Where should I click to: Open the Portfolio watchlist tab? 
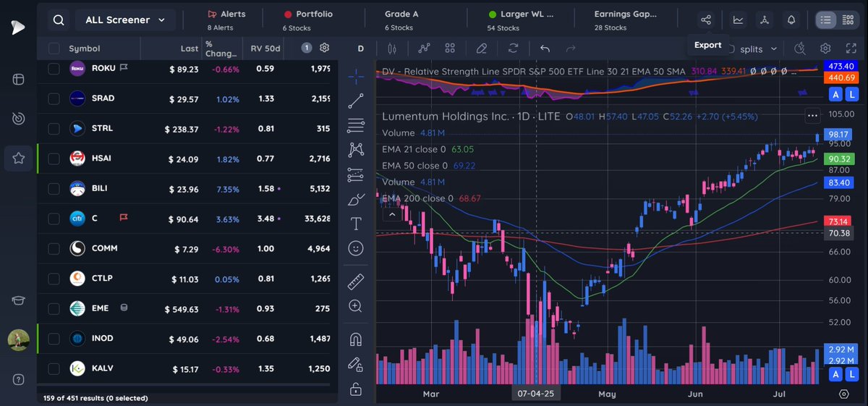(x=307, y=20)
